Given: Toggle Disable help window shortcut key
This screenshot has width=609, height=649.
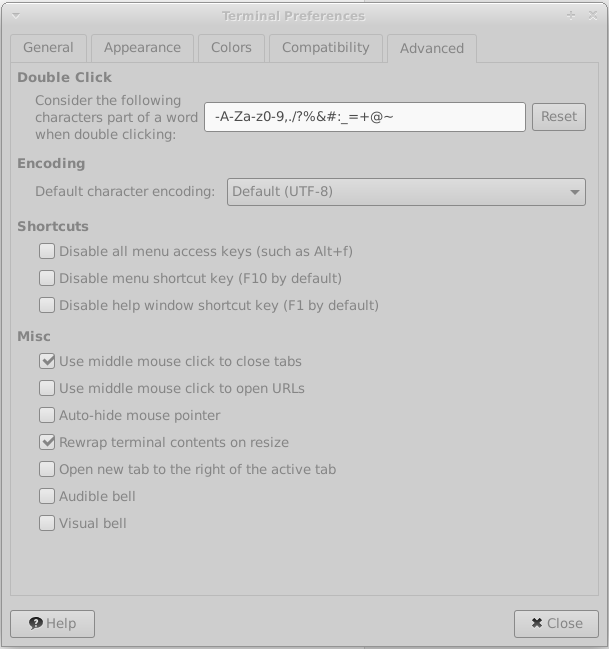Looking at the screenshot, I should [47, 306].
